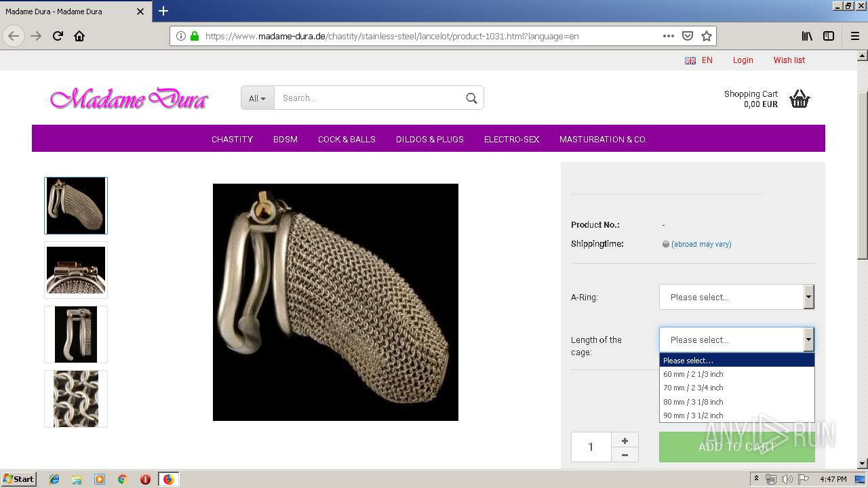
Task: Choose 90 mm / 3 1/2 inch option
Action: tap(736, 415)
